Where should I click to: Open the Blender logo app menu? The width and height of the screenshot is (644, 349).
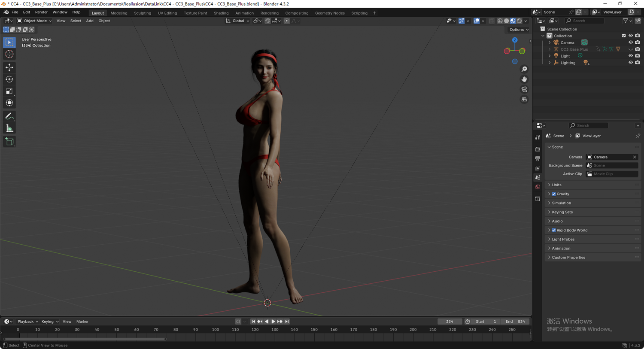pos(6,12)
